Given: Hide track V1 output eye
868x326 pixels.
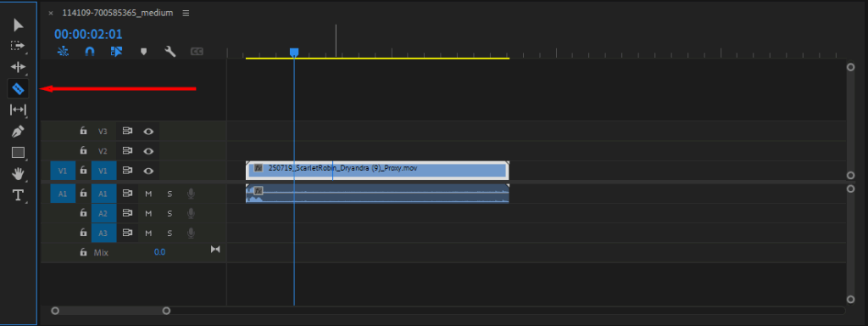Looking at the screenshot, I should [148, 171].
